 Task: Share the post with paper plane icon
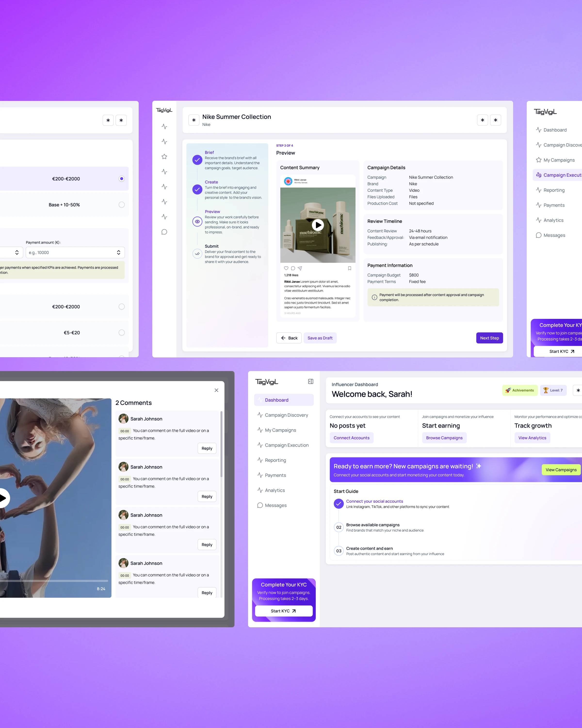tap(299, 268)
